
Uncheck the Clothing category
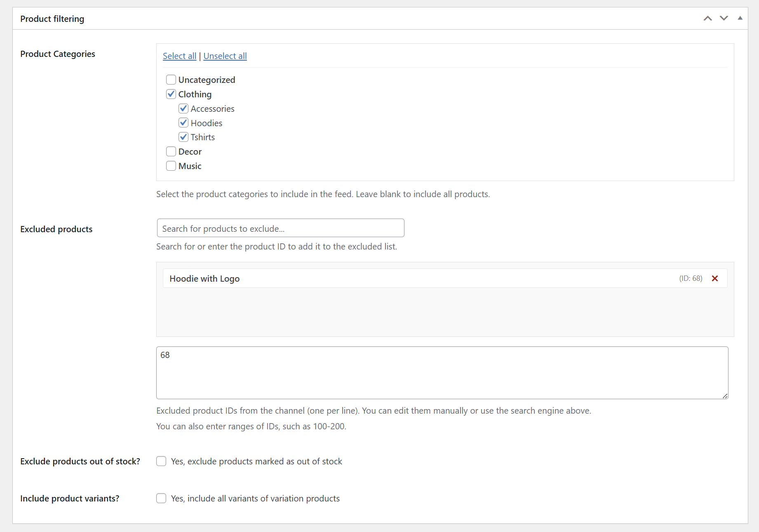click(171, 94)
